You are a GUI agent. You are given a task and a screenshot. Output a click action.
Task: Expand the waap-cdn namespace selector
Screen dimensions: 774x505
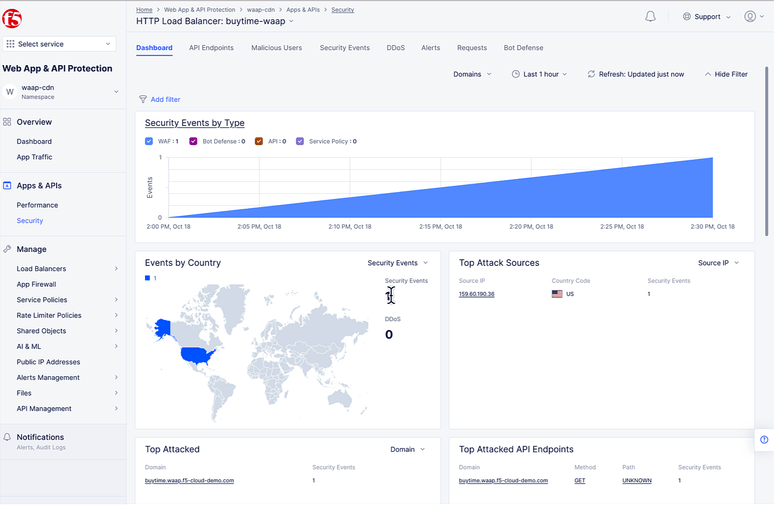click(x=116, y=92)
